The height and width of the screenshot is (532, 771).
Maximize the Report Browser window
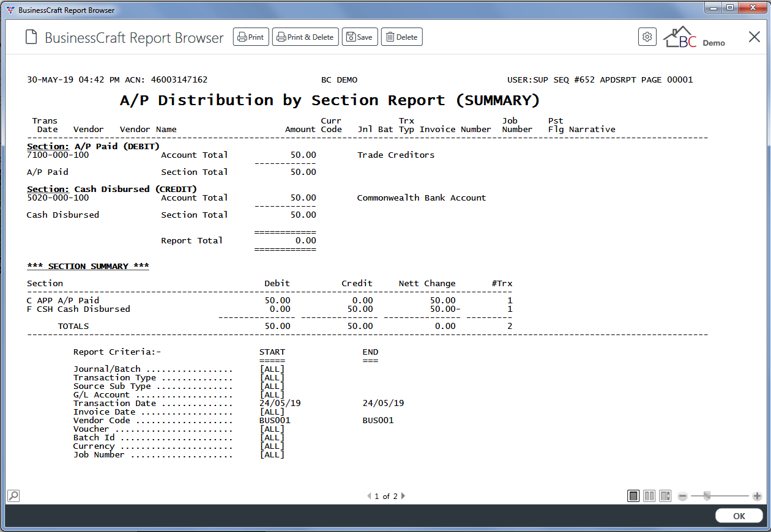coord(730,7)
